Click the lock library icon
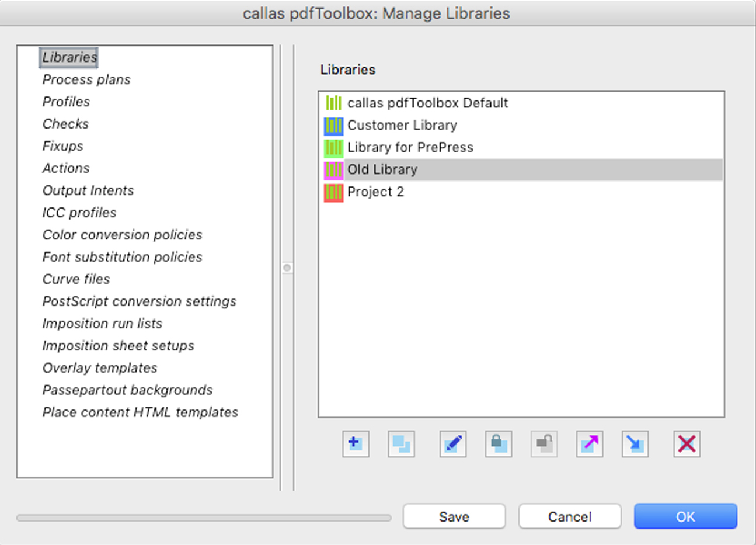756x545 pixels. 499,444
